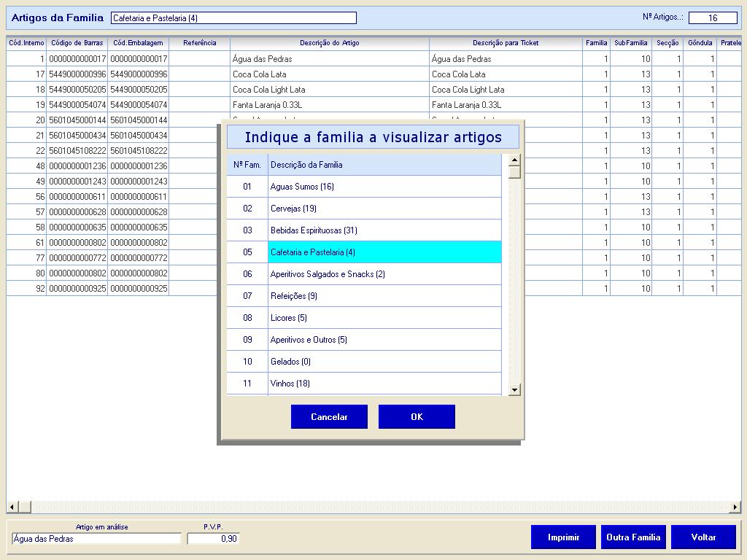Viewport: 747px width, 560px height.
Task: Click left arrow of horizontal scrollbar
Action: pyautogui.click(x=12, y=507)
